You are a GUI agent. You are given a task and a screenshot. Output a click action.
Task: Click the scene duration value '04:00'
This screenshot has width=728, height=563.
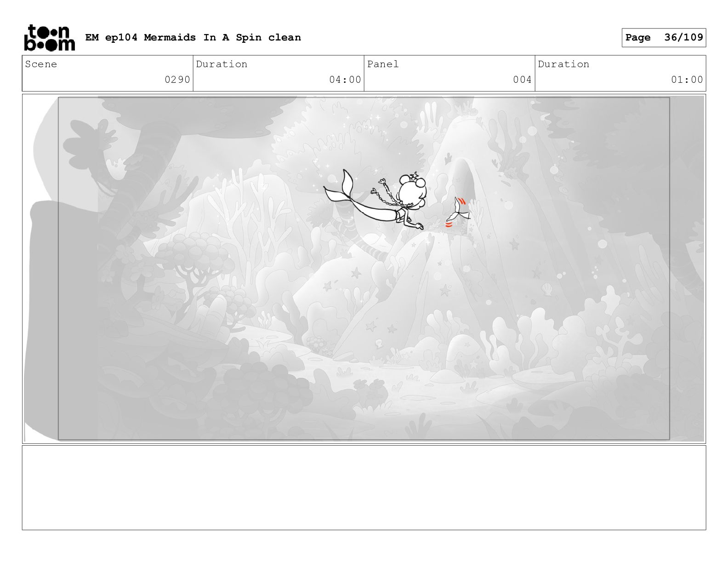coord(345,80)
